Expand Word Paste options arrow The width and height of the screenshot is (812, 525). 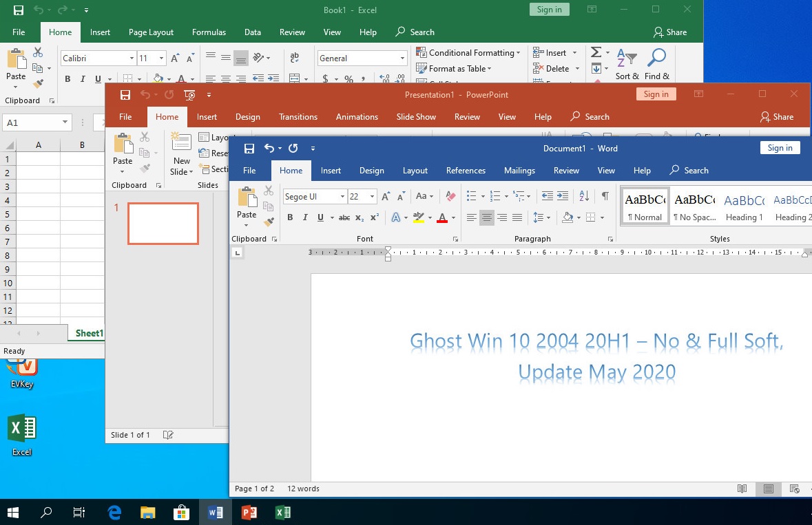[246, 226]
